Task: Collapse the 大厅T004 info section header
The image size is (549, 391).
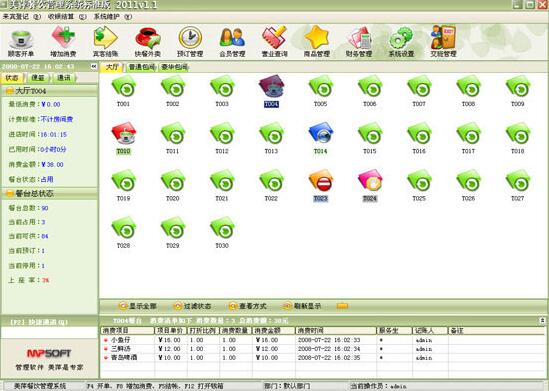Action: click(49, 91)
